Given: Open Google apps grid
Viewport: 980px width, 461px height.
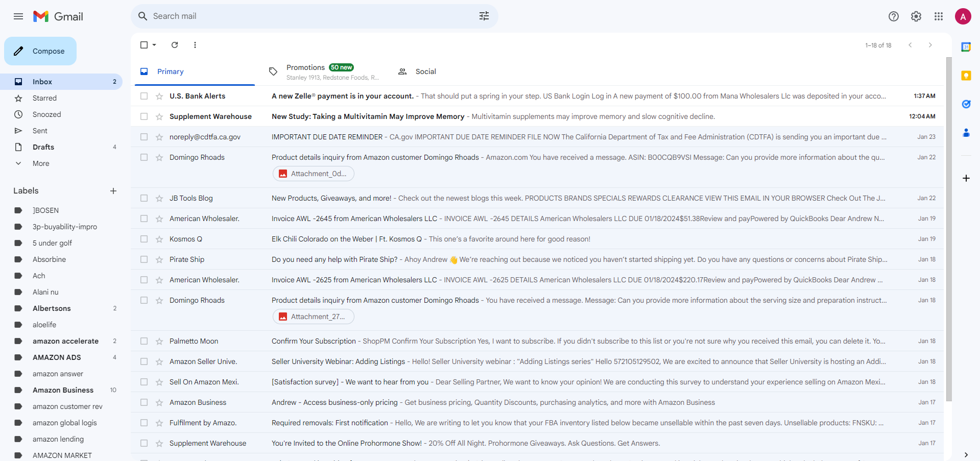Looking at the screenshot, I should 939,16.
